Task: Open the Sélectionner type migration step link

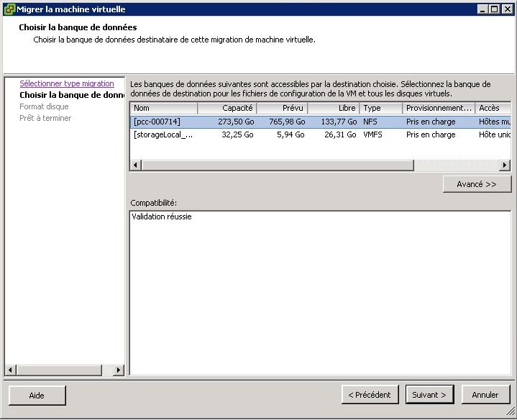Action: (66, 83)
